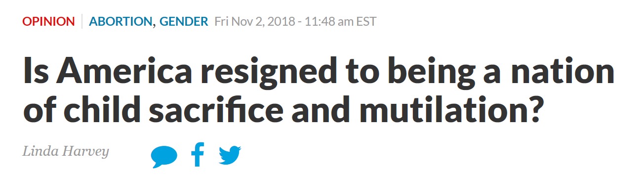
Task: View author Linda Harvey's profile
Action: click(x=65, y=151)
